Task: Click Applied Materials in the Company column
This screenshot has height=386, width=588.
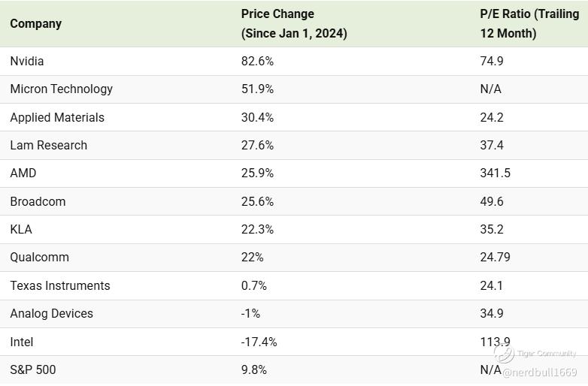Action: [57, 117]
